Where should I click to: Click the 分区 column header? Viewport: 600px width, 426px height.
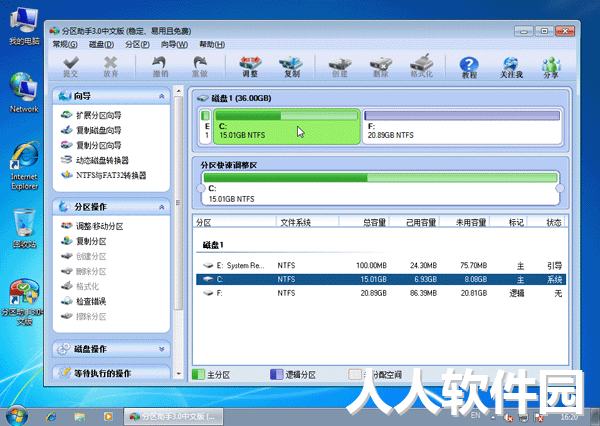[x=234, y=222]
